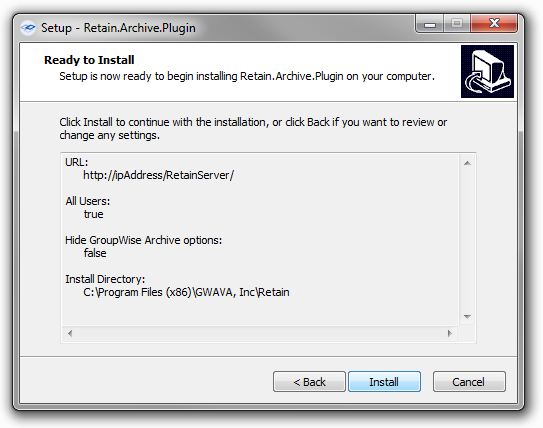Select the http://ipAddress/RetainServer/ URL line
543x428 pixels.
[x=158, y=175]
